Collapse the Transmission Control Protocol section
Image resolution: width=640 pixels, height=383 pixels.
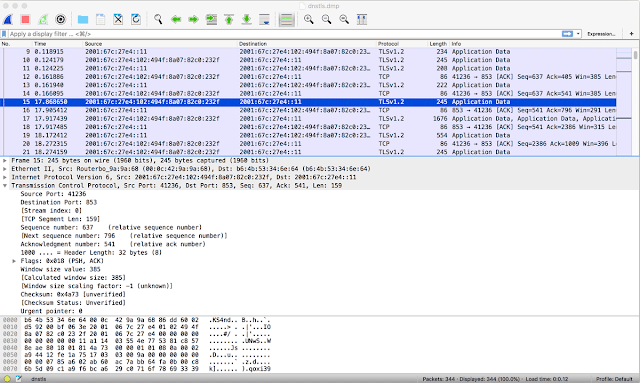coord(5,185)
